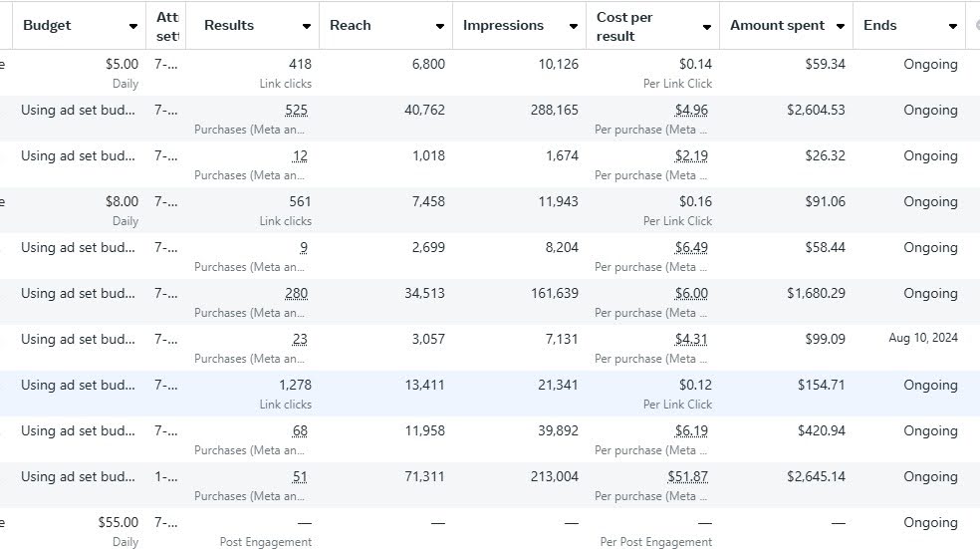Click the Aug 10, 2024 end date
The height and width of the screenshot is (549, 980).
click(x=923, y=339)
